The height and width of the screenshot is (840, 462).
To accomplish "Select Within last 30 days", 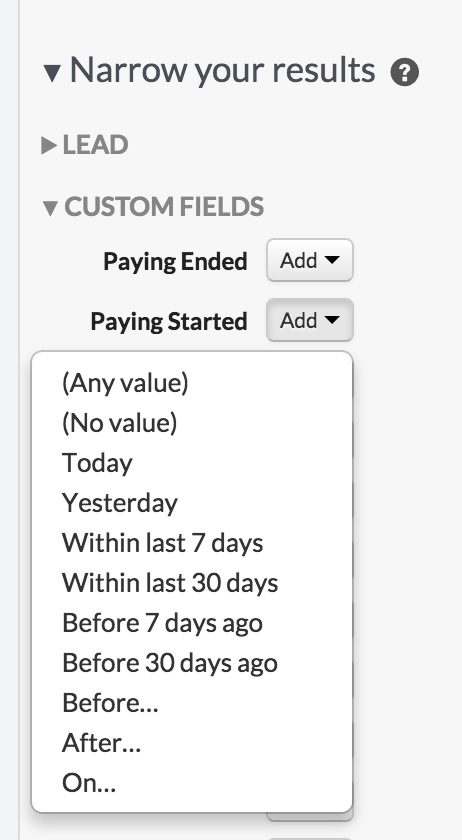I will coord(170,583).
